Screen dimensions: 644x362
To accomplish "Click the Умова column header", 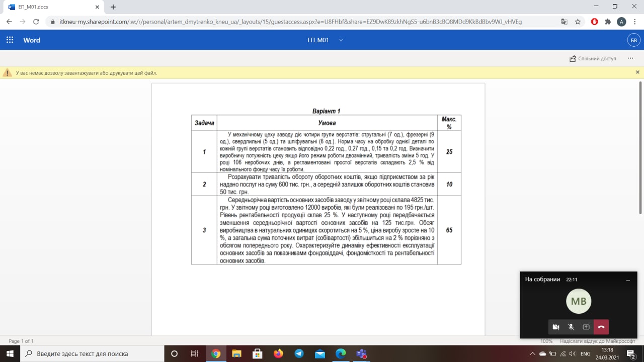I will [x=327, y=123].
